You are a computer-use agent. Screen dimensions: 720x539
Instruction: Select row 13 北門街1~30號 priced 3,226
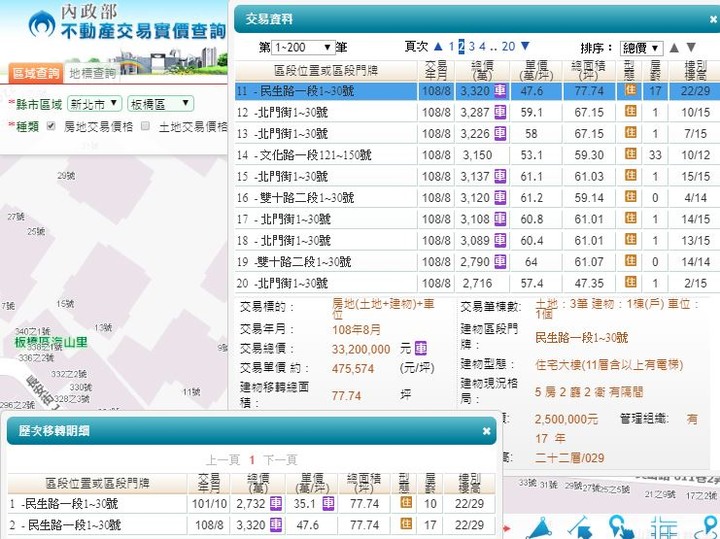click(477, 134)
